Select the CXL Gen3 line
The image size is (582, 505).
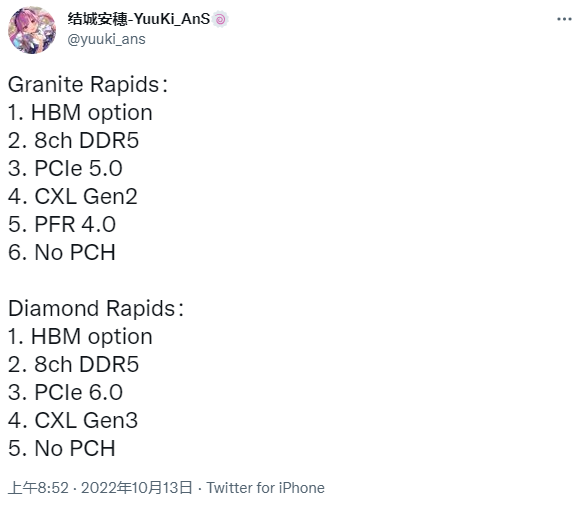point(73,420)
